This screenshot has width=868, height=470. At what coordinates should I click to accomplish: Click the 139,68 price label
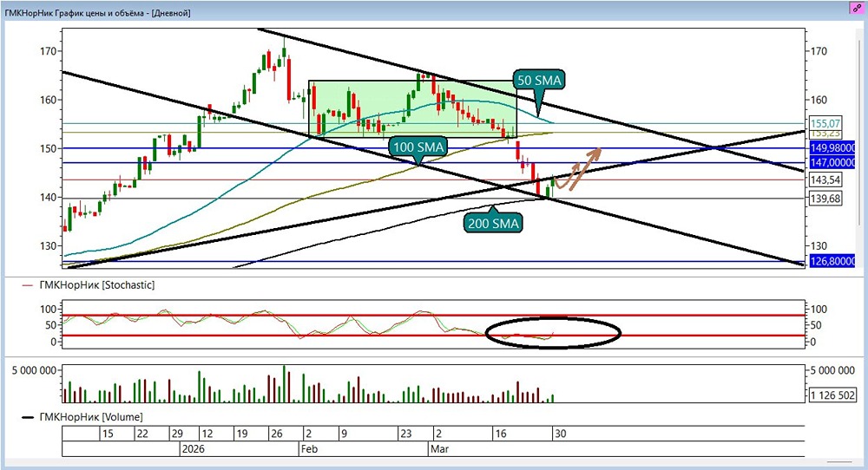click(x=825, y=198)
